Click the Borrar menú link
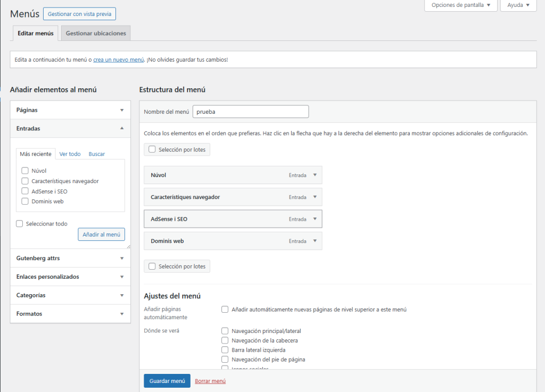The width and height of the screenshot is (545, 392). coord(210,381)
